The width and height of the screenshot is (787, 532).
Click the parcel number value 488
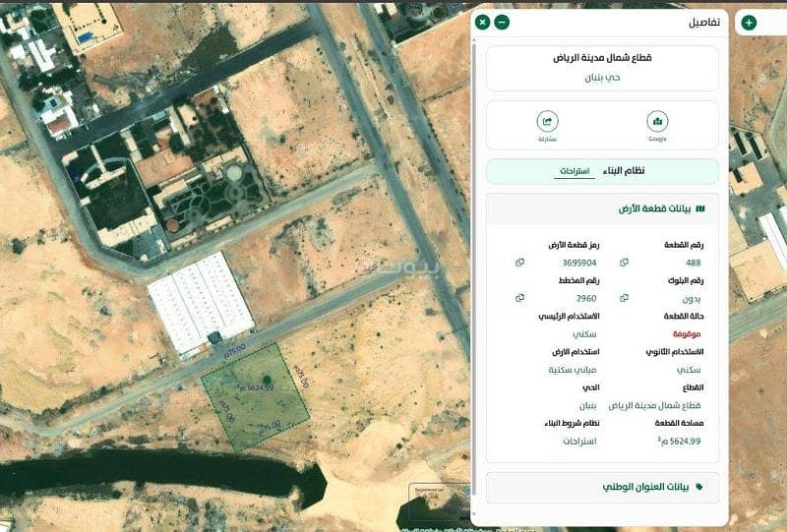point(694,263)
